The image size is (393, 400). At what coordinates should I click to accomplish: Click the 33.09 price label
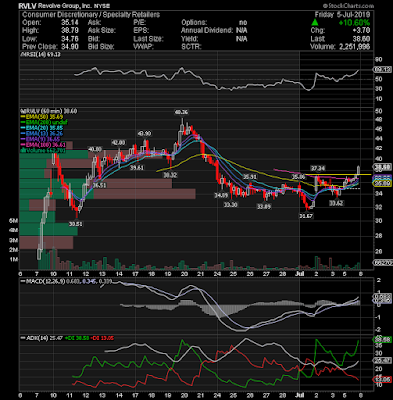[x=264, y=207]
